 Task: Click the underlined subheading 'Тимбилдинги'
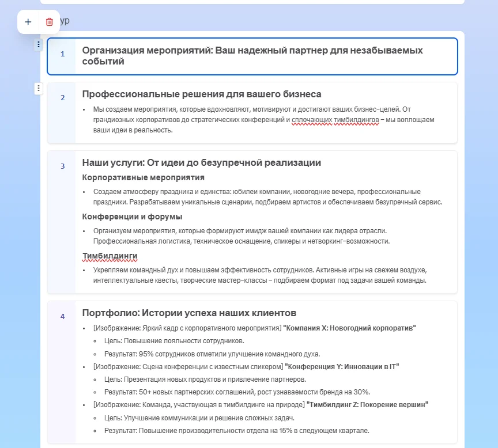coord(110,256)
